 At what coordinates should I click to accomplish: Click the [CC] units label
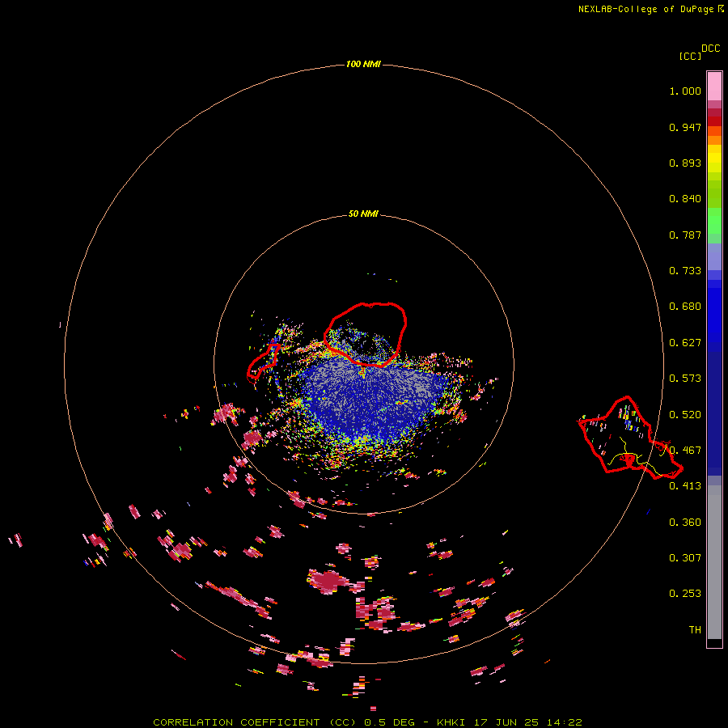[690, 56]
